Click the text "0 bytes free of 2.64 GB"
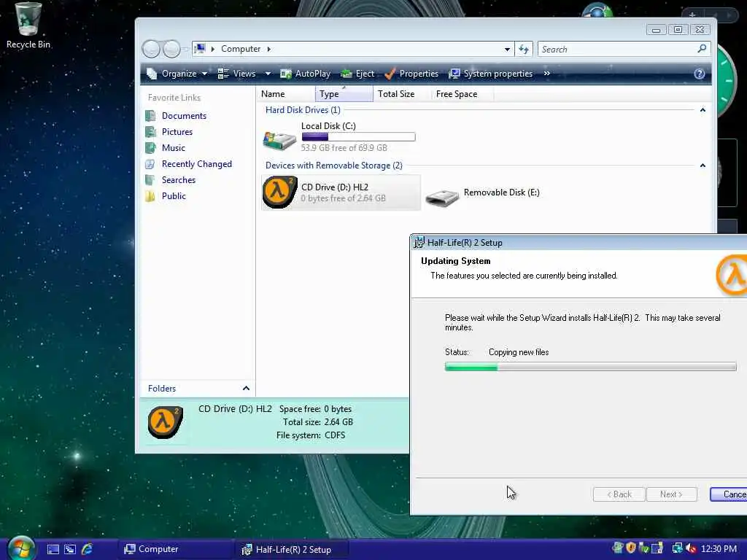747x560 pixels. tap(343, 198)
